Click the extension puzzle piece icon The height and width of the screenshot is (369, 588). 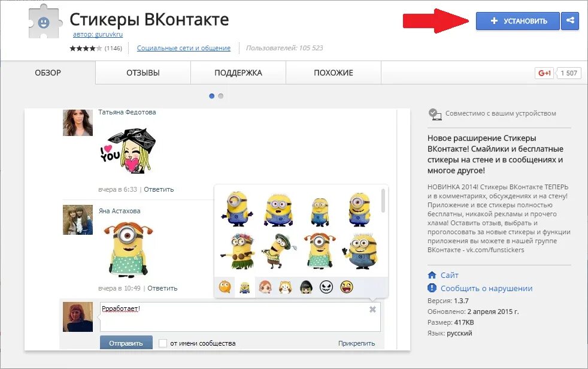(x=44, y=22)
